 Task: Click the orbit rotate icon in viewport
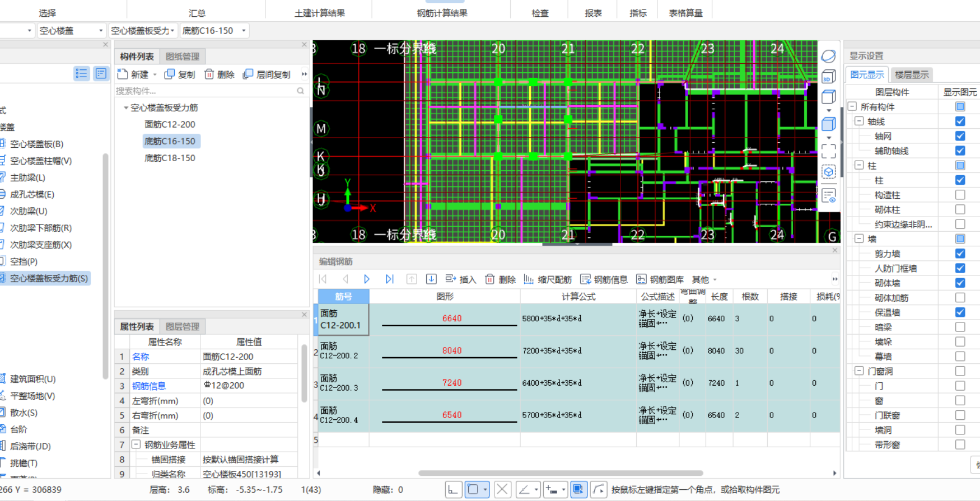[x=829, y=56]
